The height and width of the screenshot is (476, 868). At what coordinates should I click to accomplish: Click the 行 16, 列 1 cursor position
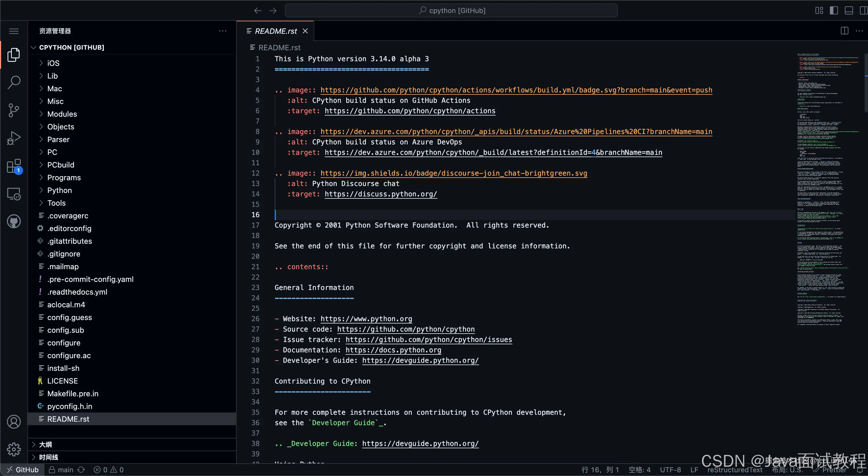tap(600, 470)
